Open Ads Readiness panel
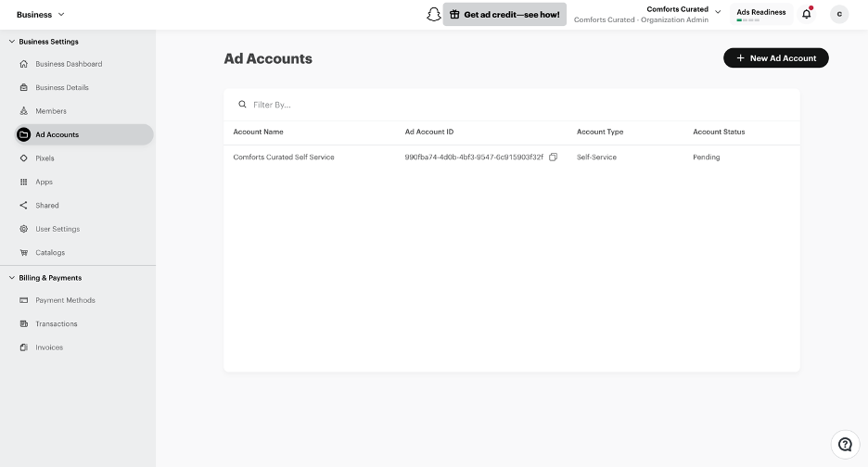Image resolution: width=868 pixels, height=467 pixels. tap(761, 14)
